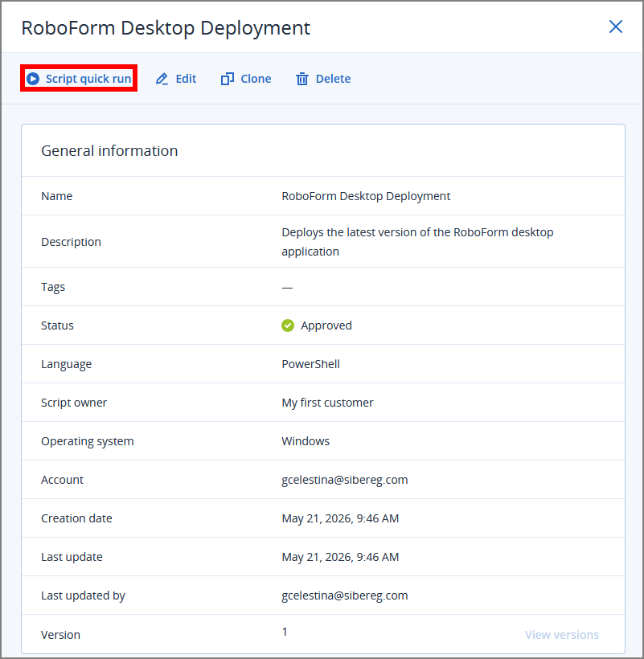Viewport: 644px width, 659px height.
Task: Click the Delete button label
Action: point(333,79)
